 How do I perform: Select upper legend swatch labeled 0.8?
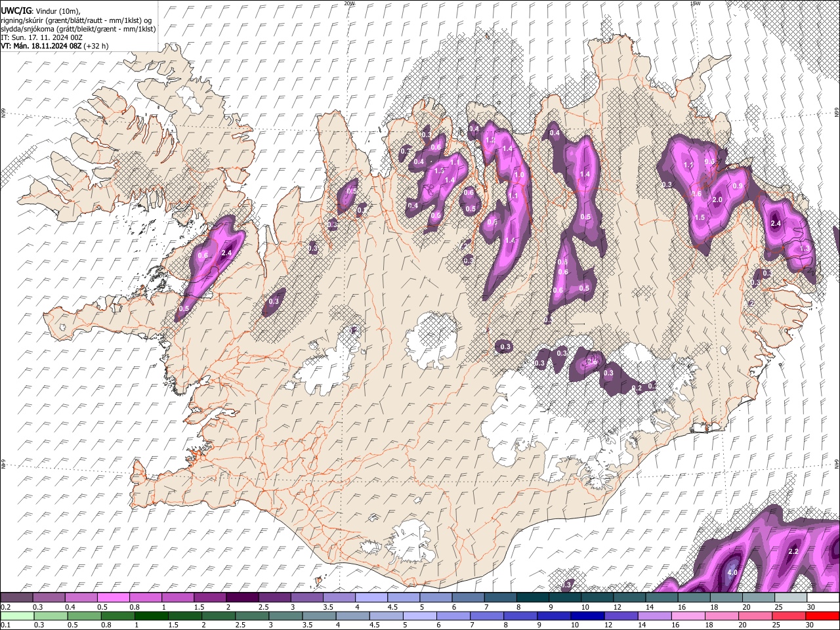click(x=145, y=597)
